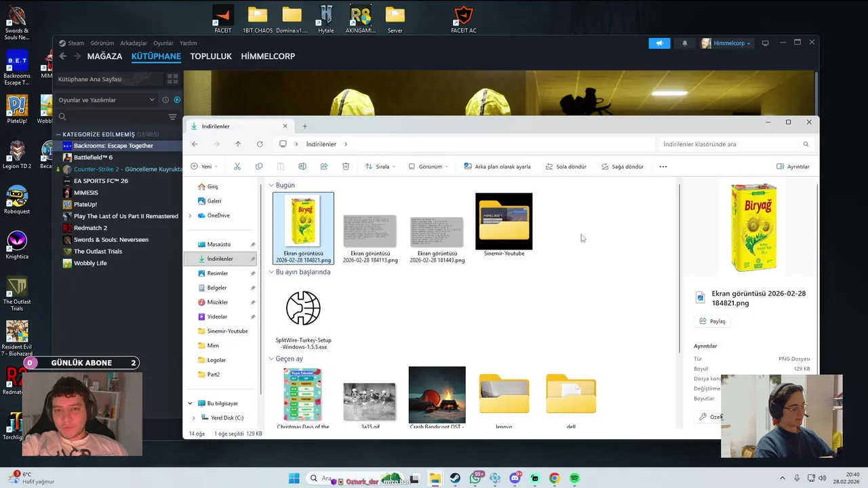
Task: Open the Explorer toolbar overflow (three dots) menu
Action: 663,166
